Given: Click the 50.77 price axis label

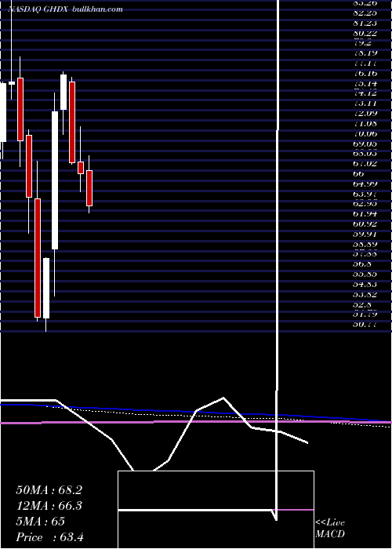Looking at the screenshot, I should click(365, 325).
